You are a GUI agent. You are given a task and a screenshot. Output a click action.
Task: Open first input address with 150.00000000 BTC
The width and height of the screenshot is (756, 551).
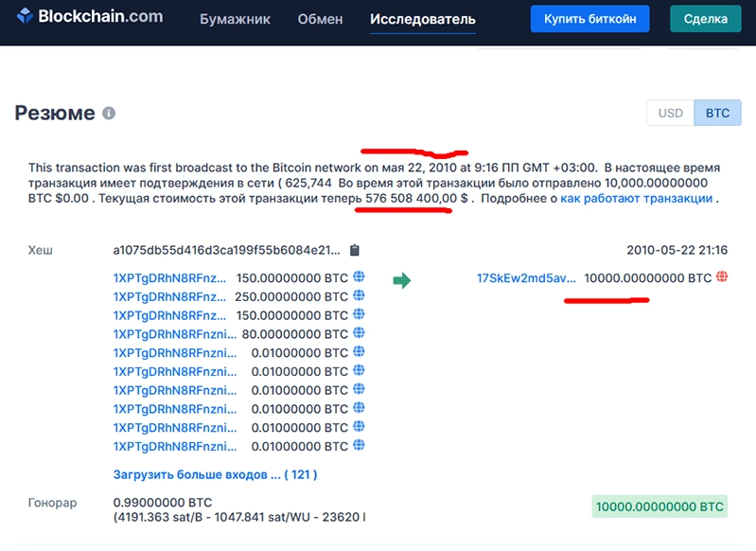coord(169,278)
